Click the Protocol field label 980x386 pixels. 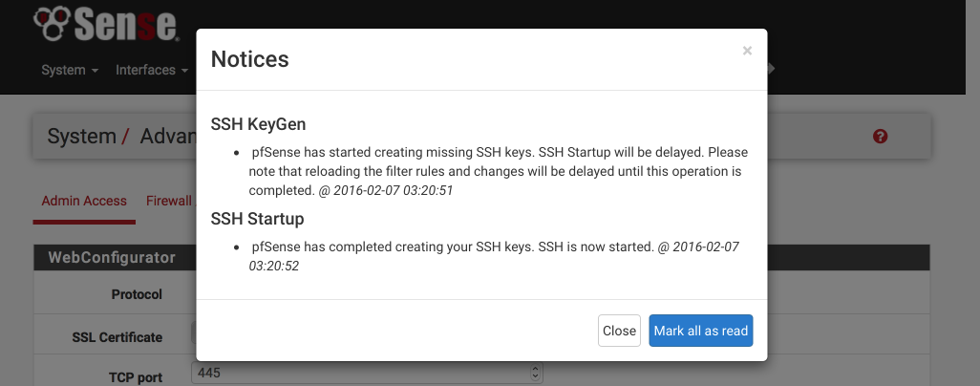[x=137, y=294]
